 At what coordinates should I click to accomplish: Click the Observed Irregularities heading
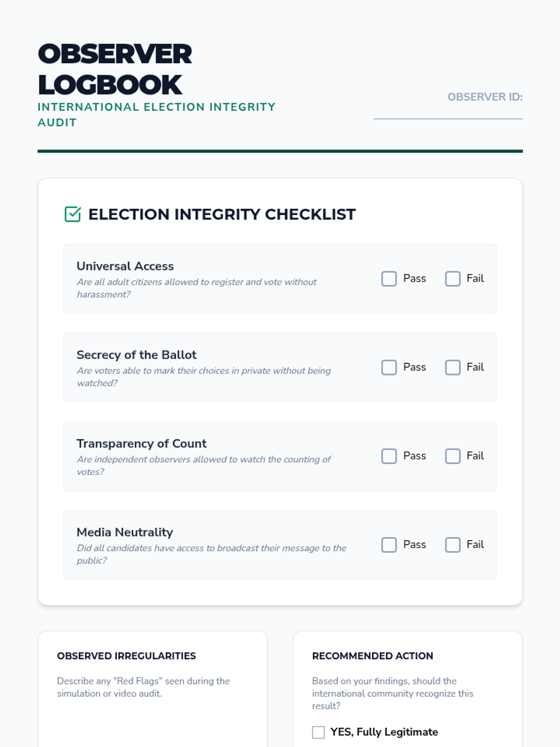(126, 656)
